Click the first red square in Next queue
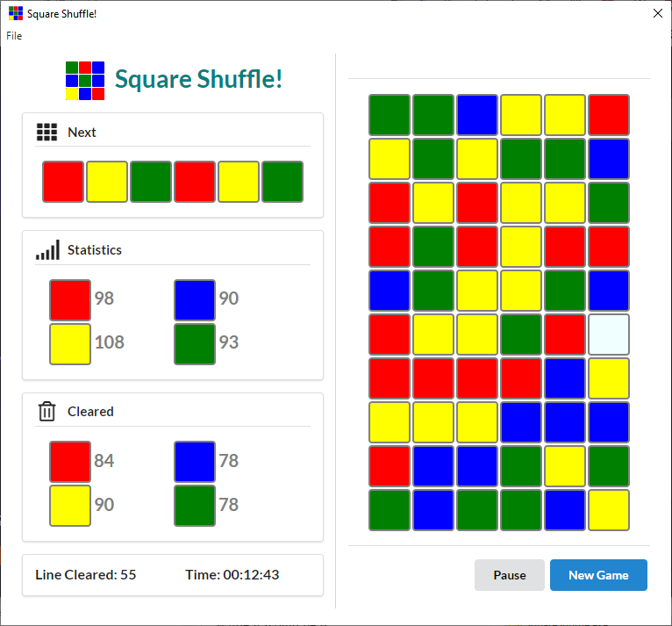672x626 pixels. tap(63, 182)
